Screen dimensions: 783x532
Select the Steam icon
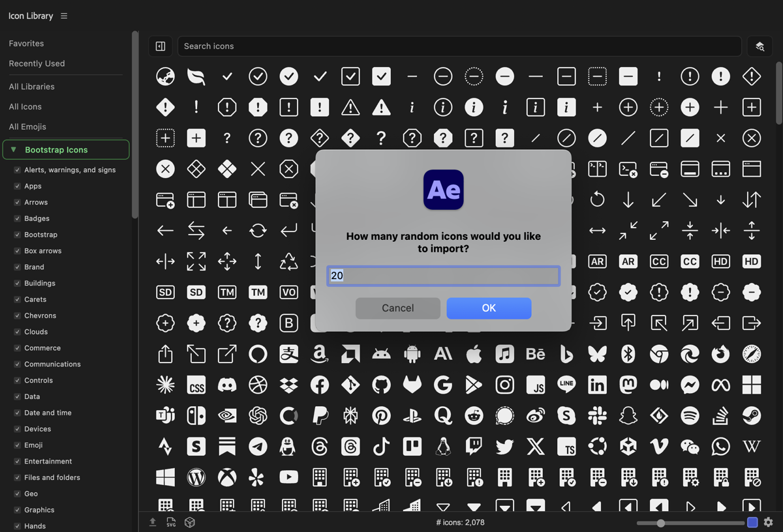point(752,415)
